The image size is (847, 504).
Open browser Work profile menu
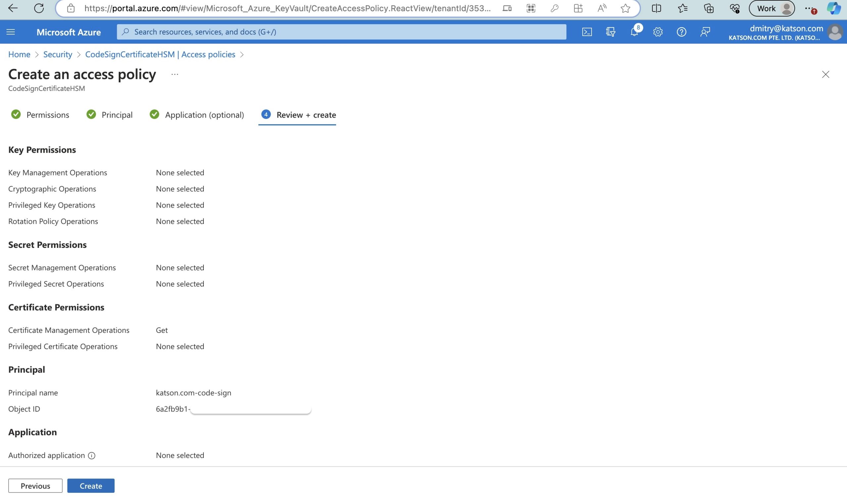click(772, 8)
